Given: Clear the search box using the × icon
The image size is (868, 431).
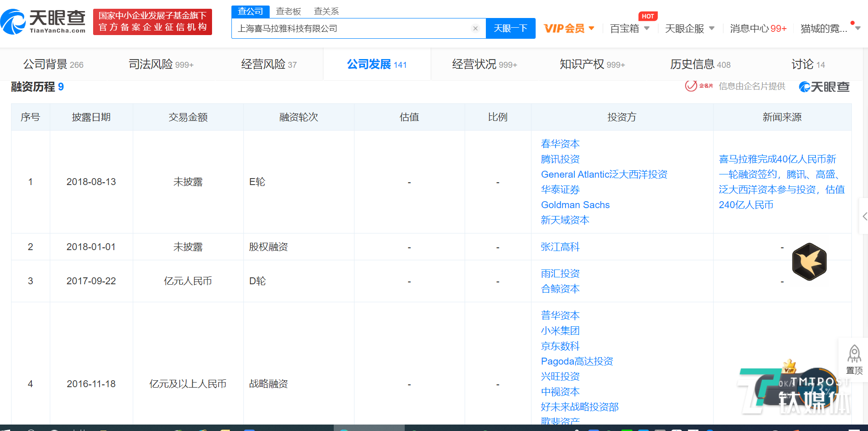Looking at the screenshot, I should tap(475, 28).
